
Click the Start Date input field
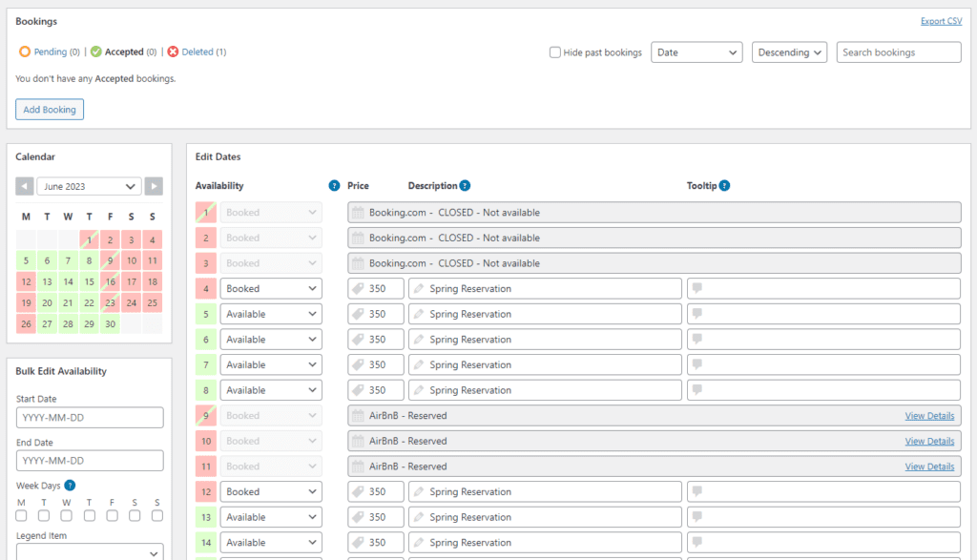[x=90, y=417]
